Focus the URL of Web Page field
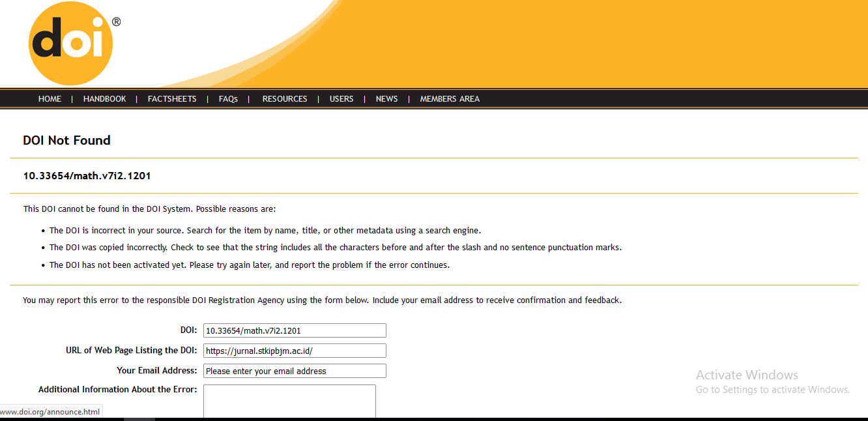This screenshot has height=421, width=868. pos(295,351)
